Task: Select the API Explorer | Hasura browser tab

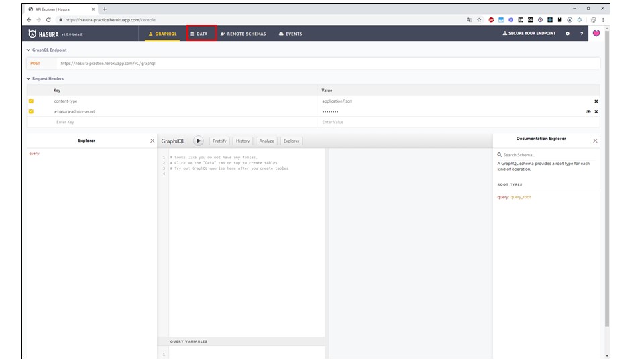Action: click(61, 9)
